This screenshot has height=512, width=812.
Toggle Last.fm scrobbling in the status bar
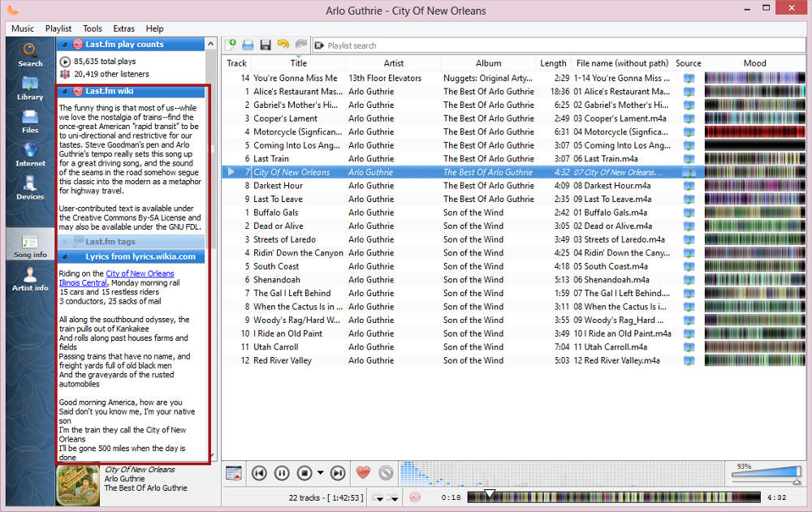415,497
